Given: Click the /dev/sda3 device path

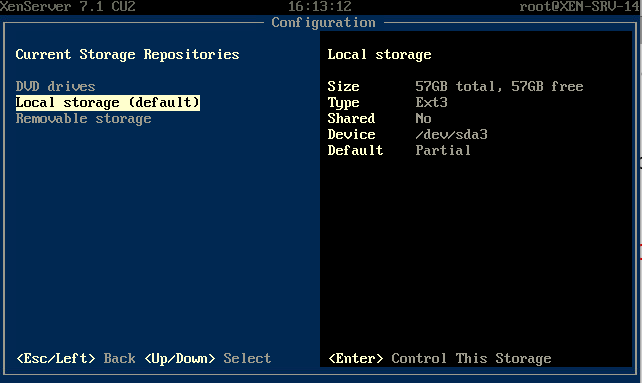Looking at the screenshot, I should click(451, 134).
